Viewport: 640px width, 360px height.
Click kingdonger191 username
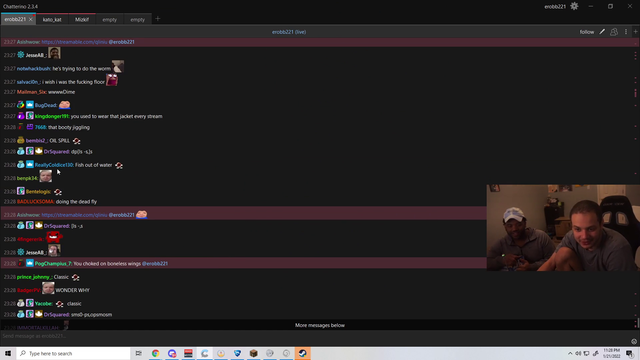click(x=52, y=116)
